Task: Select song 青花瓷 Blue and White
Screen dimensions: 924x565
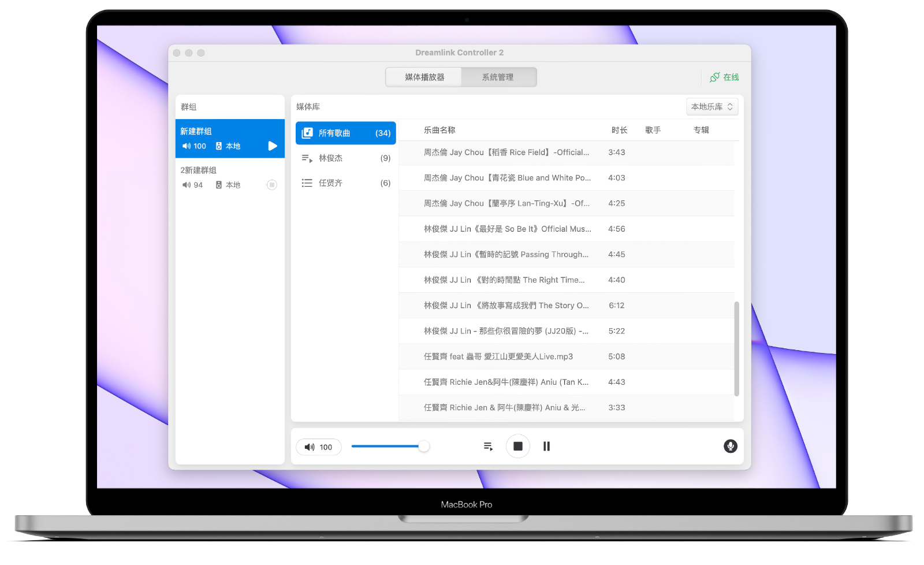Action: click(x=566, y=178)
